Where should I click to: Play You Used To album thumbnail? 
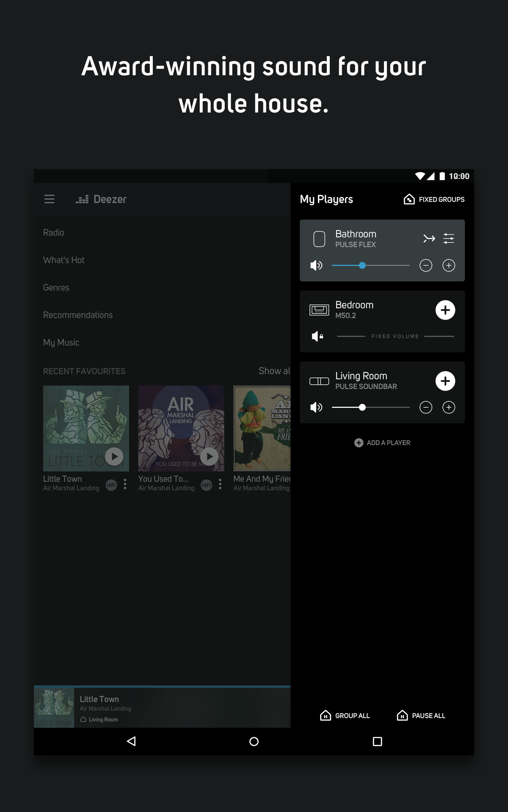(210, 456)
